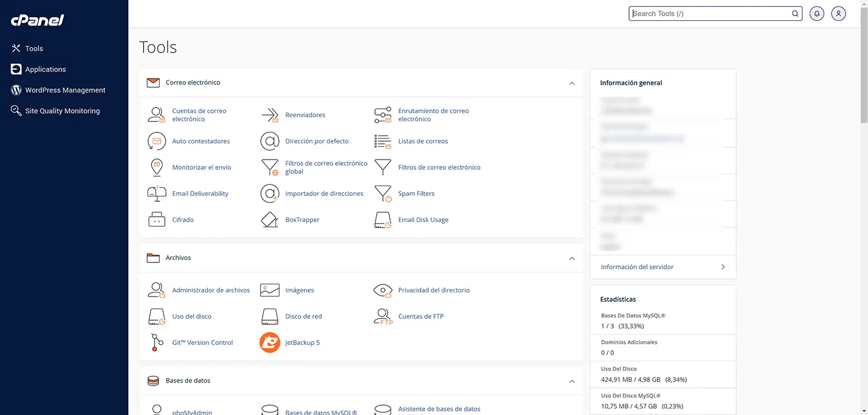Image resolution: width=868 pixels, height=415 pixels.
Task: Click the Search Tools input field
Action: point(712,13)
